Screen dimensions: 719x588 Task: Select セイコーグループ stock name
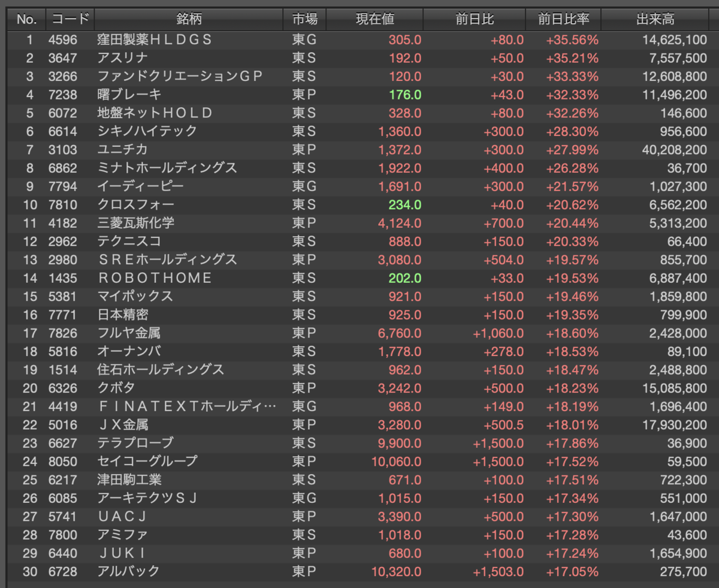click(x=147, y=461)
